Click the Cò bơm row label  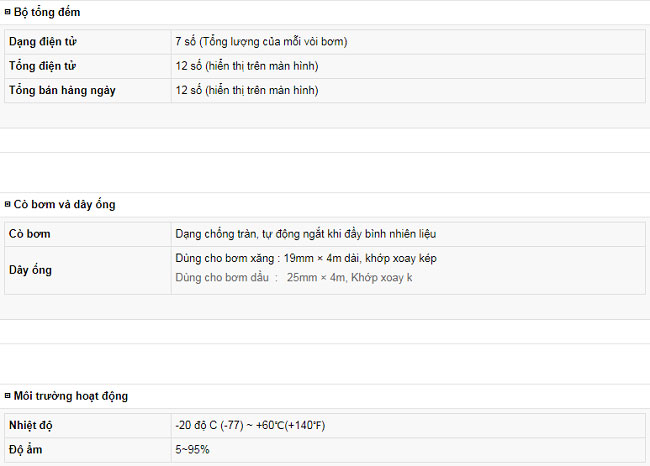click(x=29, y=234)
